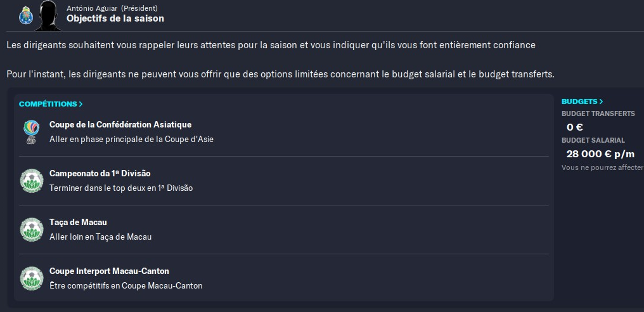644x312 pixels.
Task: Click the "Aller loin en Taça de Macau" objective
Action: click(x=100, y=237)
